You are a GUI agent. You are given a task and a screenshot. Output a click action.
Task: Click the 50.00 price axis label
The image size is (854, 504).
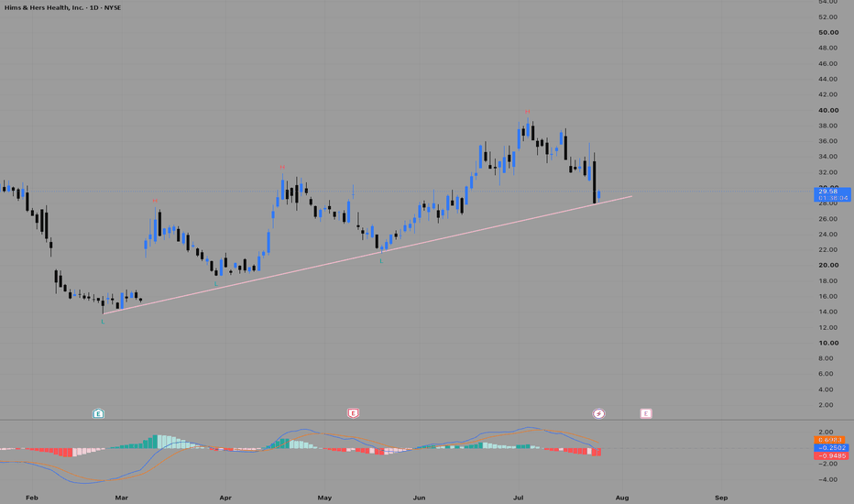point(828,33)
